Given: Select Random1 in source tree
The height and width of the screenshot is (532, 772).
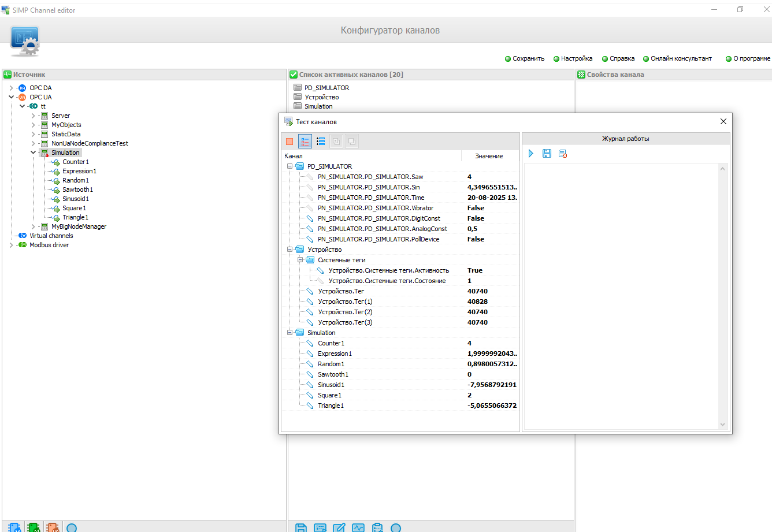Looking at the screenshot, I should [x=76, y=180].
